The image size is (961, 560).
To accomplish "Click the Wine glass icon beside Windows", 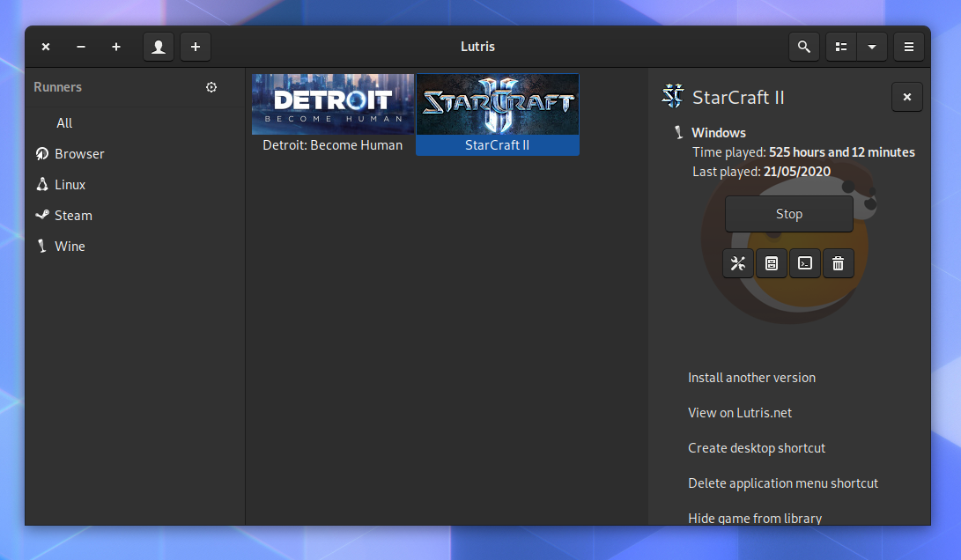I will pos(678,132).
